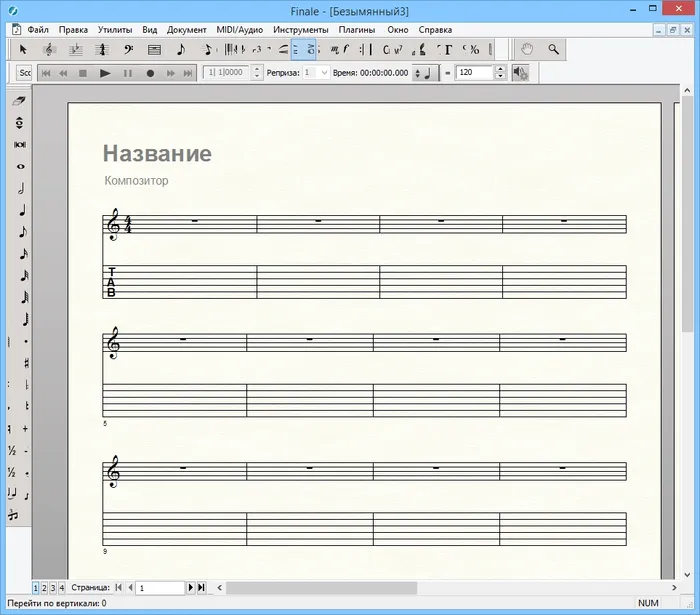Toggle the augmentation dot tool
The image size is (700, 615).
(x=26, y=341)
